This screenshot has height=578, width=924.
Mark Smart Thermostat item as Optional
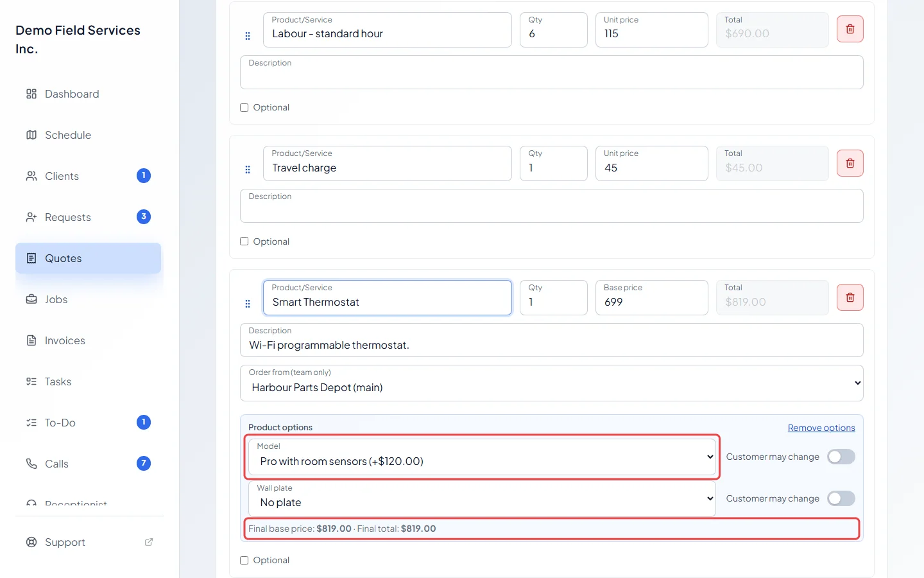tap(244, 560)
